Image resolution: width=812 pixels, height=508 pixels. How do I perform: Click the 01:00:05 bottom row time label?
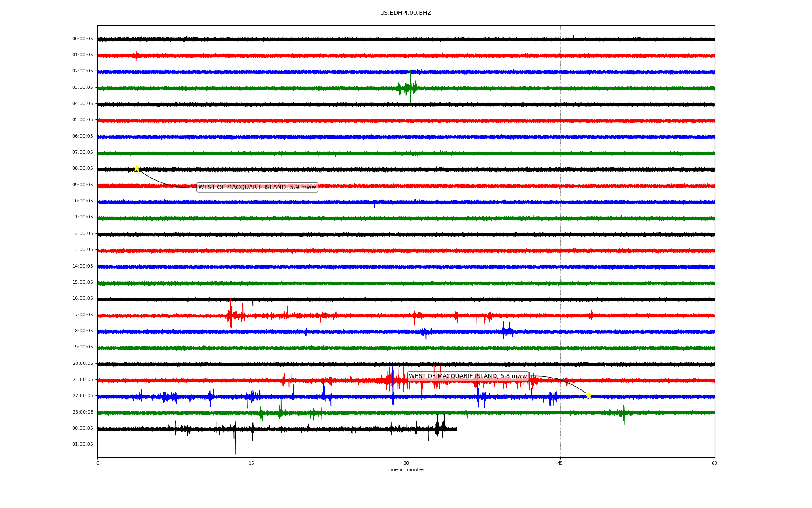click(x=82, y=444)
